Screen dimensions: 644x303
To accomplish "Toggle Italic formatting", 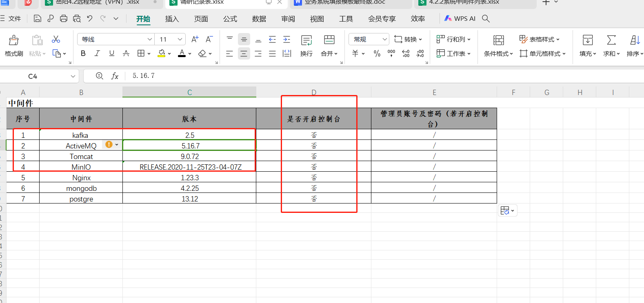I will coord(97,53).
